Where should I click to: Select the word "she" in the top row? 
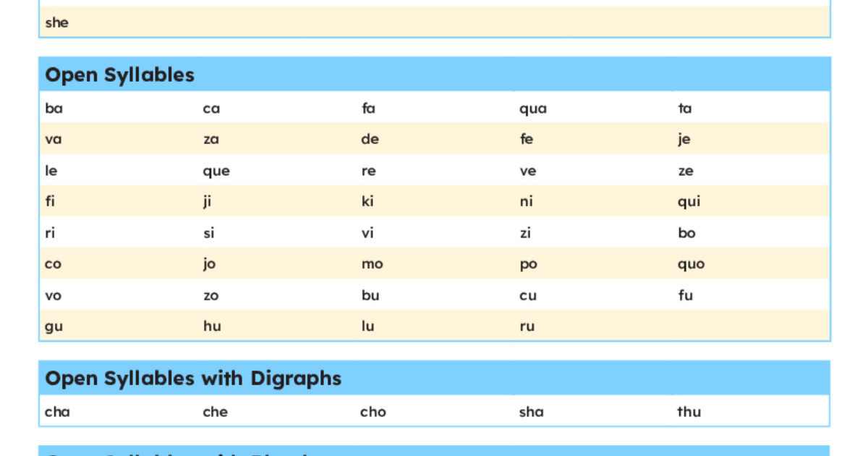pyautogui.click(x=56, y=22)
